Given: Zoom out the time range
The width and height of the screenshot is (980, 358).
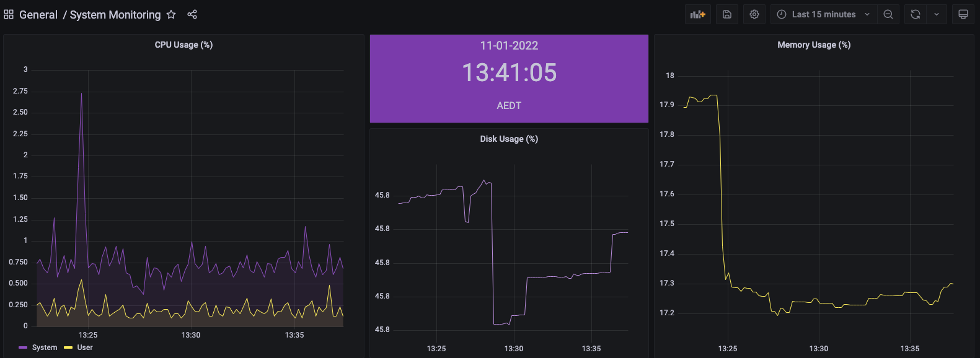Looking at the screenshot, I should [x=888, y=14].
